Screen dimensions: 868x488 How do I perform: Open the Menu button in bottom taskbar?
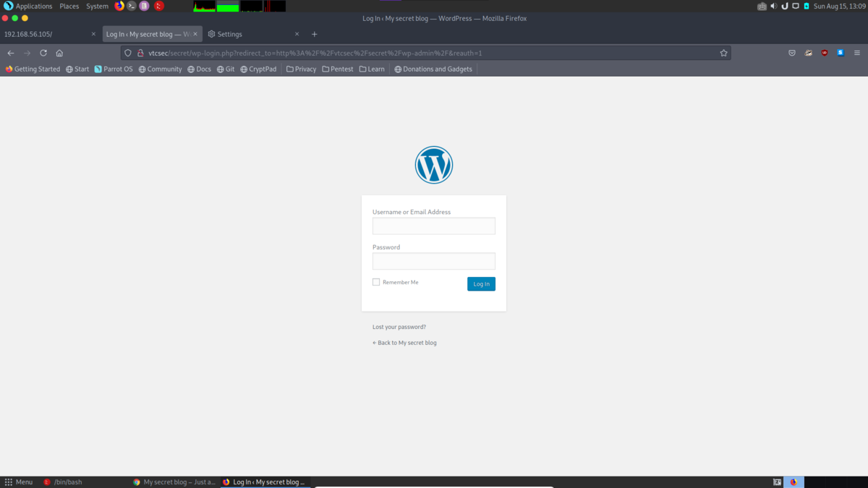coord(19,482)
